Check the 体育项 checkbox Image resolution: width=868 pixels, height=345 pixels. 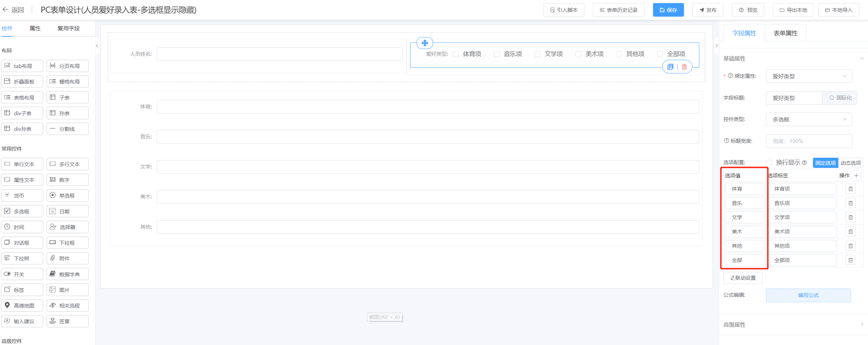(x=456, y=54)
